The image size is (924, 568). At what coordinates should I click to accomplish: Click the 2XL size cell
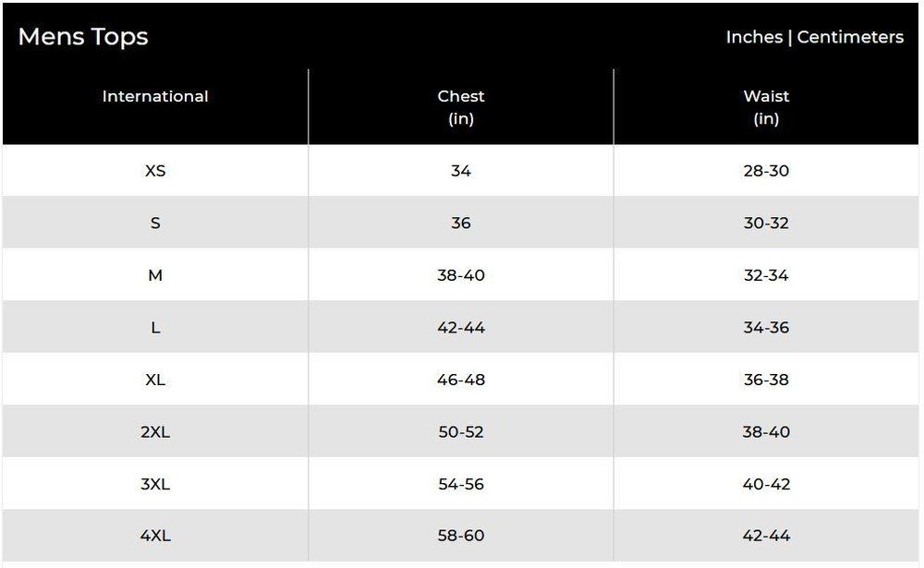(x=155, y=431)
